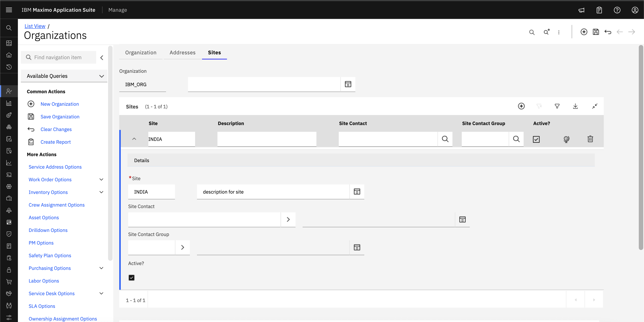Click the Description filter field in Sites table
The width and height of the screenshot is (644, 322).
tap(267, 139)
